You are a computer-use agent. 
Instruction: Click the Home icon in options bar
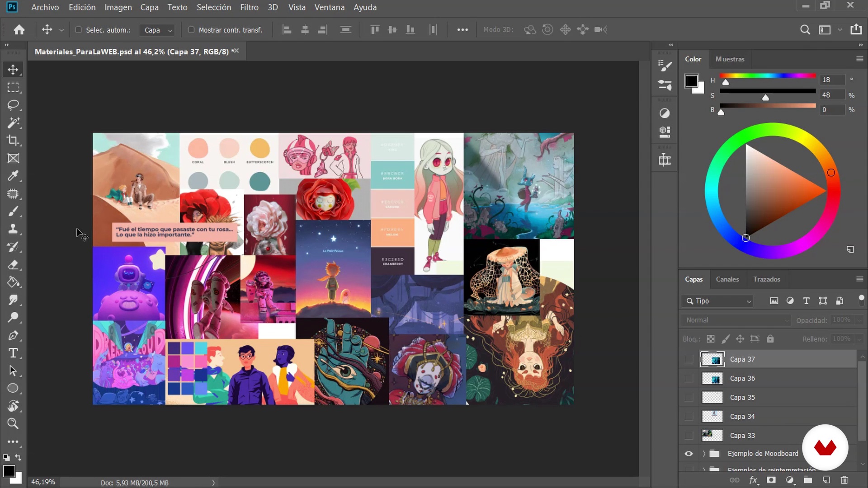(x=19, y=30)
